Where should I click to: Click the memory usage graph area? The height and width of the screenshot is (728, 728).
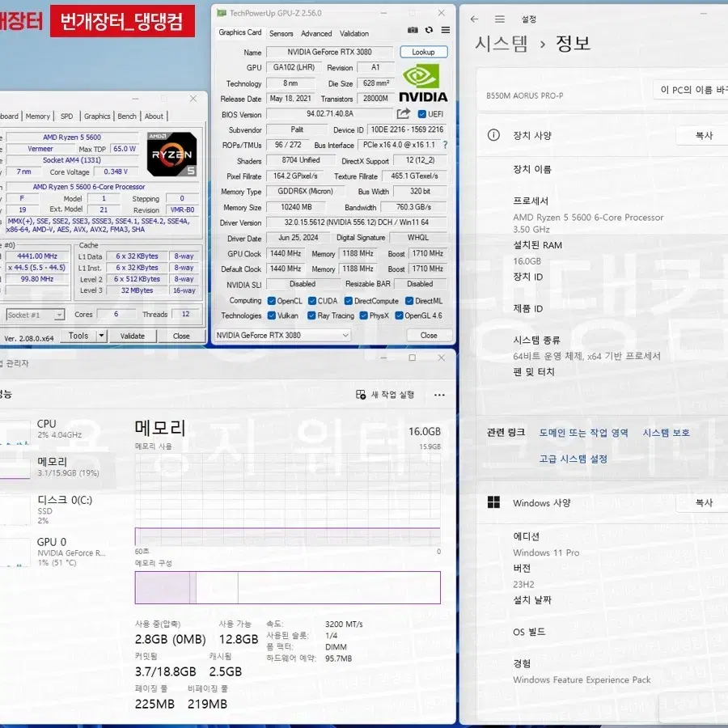coord(287,500)
